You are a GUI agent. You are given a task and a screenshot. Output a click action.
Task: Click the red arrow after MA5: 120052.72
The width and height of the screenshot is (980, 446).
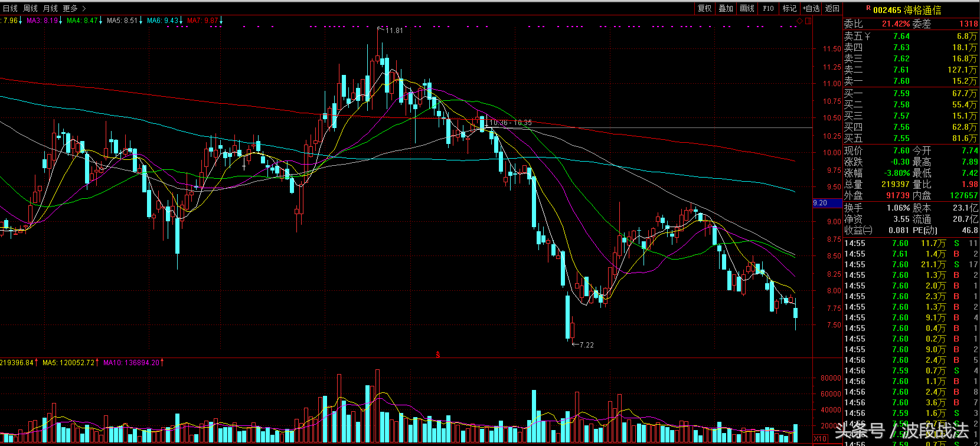pos(98,362)
